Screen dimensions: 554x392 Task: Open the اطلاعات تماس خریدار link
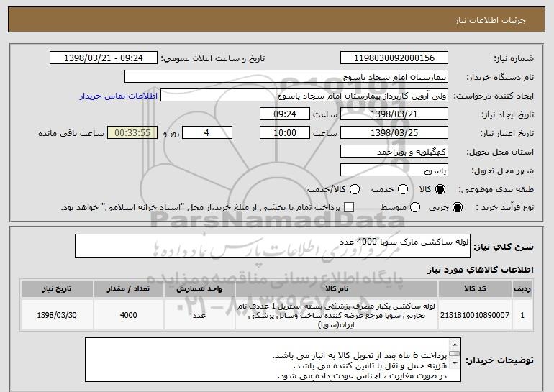pos(119,96)
